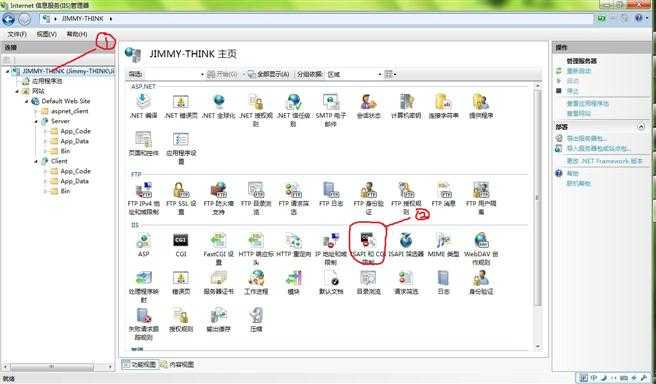Viewport: 656px width, 384px height.
Task: Open the .NET 编译 feature icon
Action: coord(143,105)
